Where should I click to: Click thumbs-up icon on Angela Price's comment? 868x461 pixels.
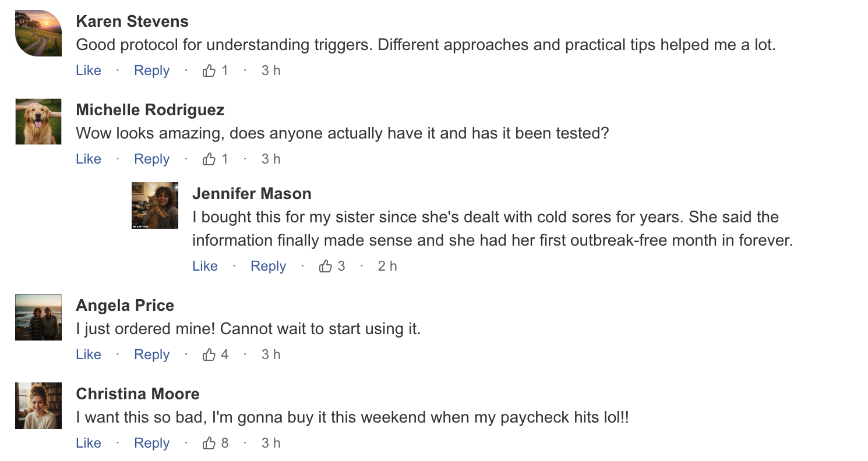coord(209,355)
